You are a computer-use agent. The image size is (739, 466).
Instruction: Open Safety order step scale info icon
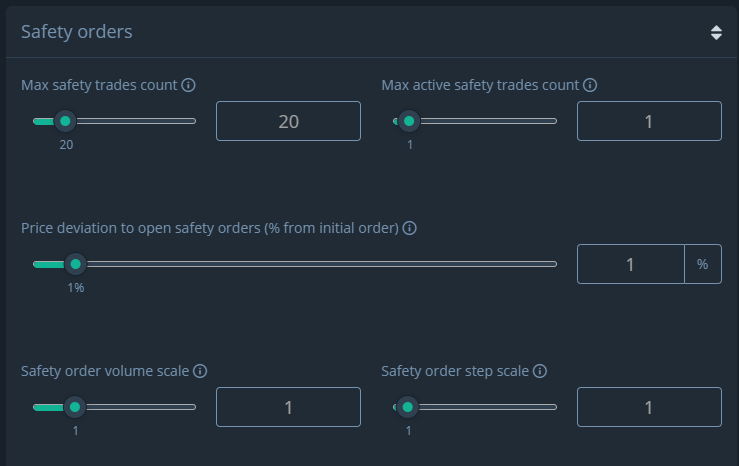click(540, 371)
